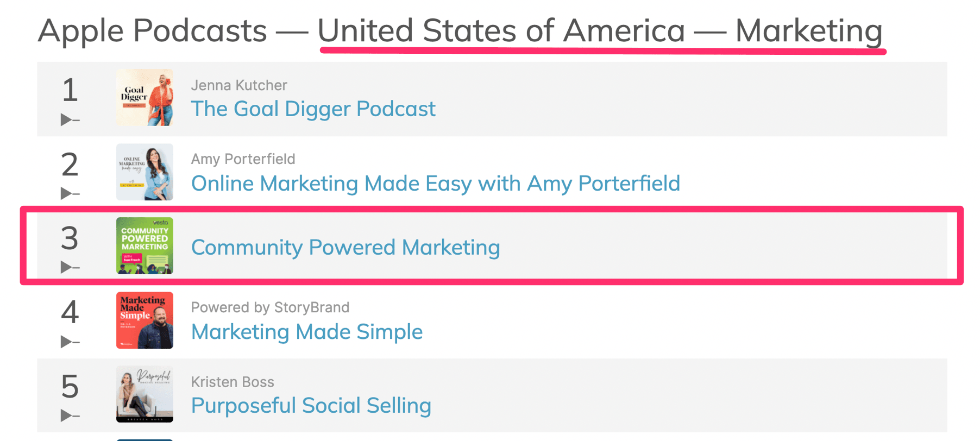Screen dimensions: 980x441
Task: Play The Goal Digger Podcast preview
Action: [67, 119]
